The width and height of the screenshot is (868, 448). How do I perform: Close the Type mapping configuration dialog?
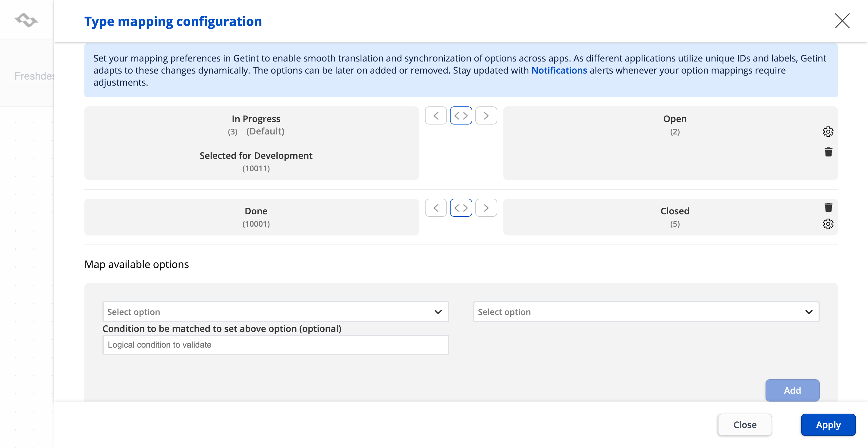pyautogui.click(x=842, y=21)
